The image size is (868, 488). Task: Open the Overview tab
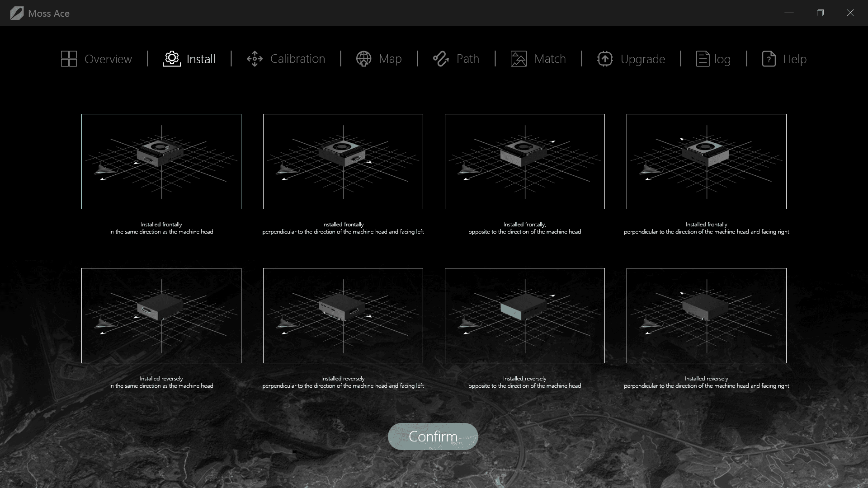108,59
